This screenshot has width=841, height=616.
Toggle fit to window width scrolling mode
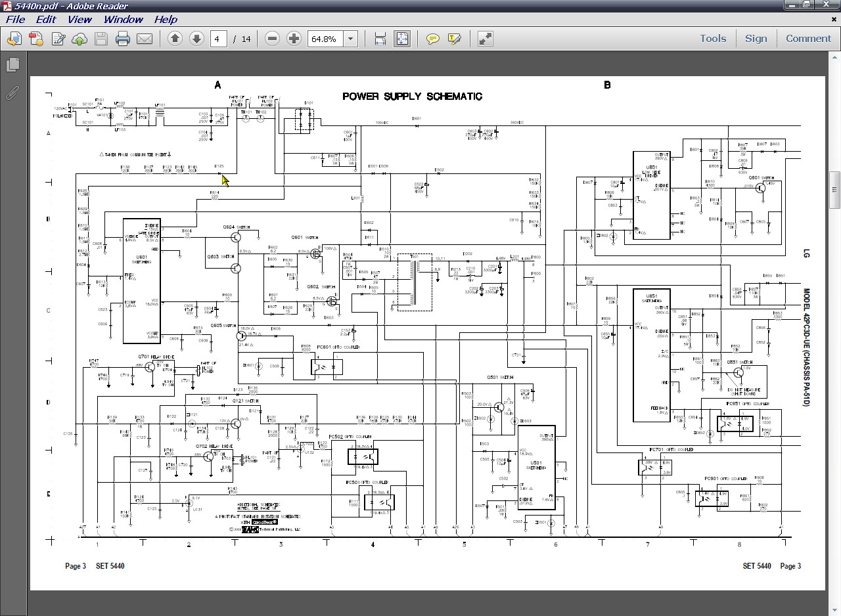click(x=380, y=39)
